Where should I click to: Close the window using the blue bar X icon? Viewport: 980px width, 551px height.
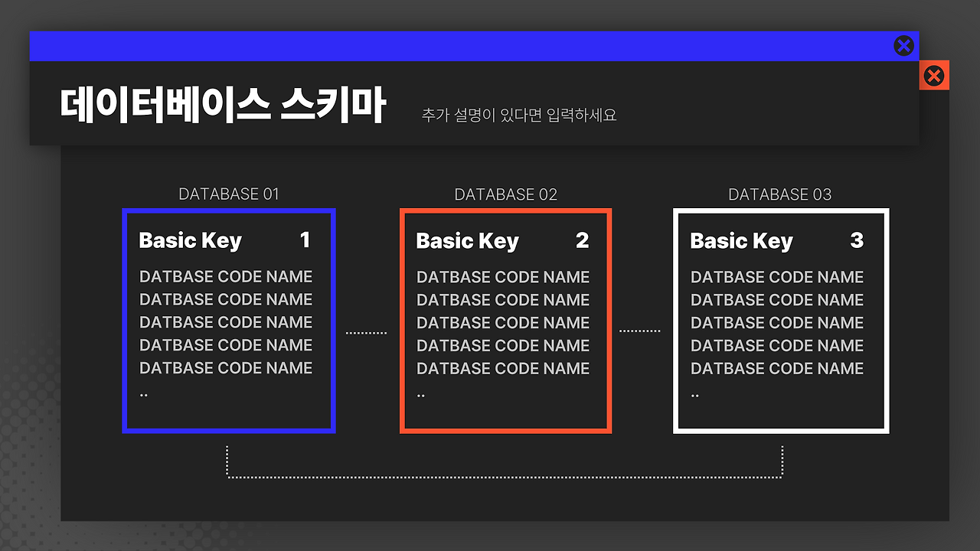click(904, 46)
